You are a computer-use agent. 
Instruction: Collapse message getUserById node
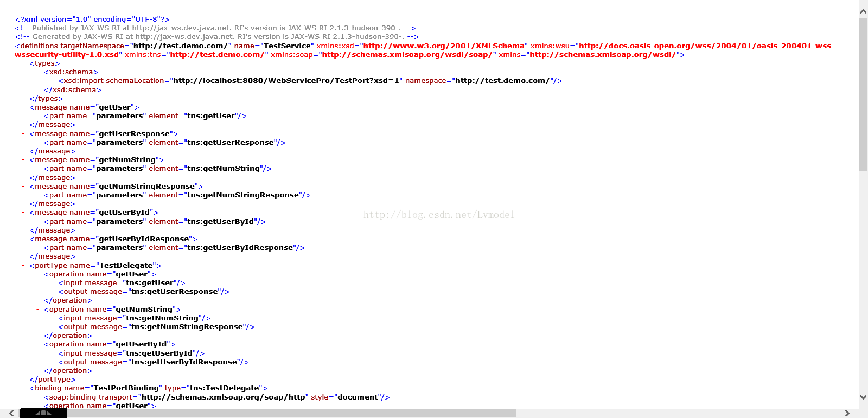24,213
